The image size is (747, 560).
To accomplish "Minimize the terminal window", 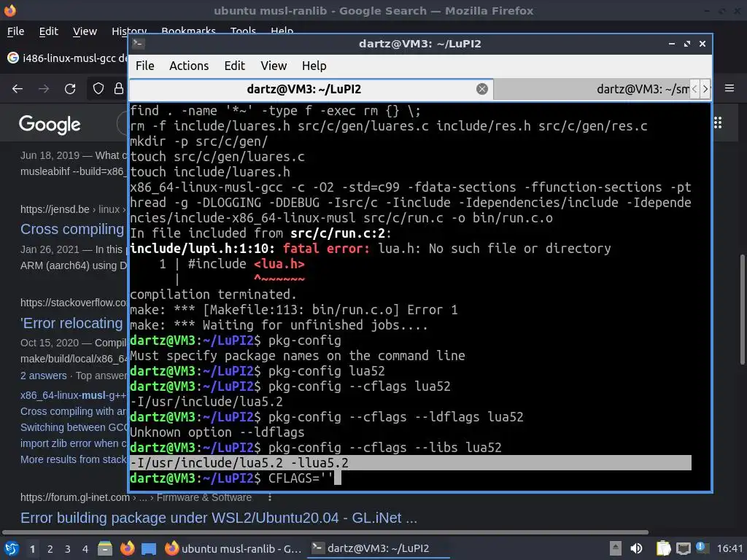I will (672, 43).
